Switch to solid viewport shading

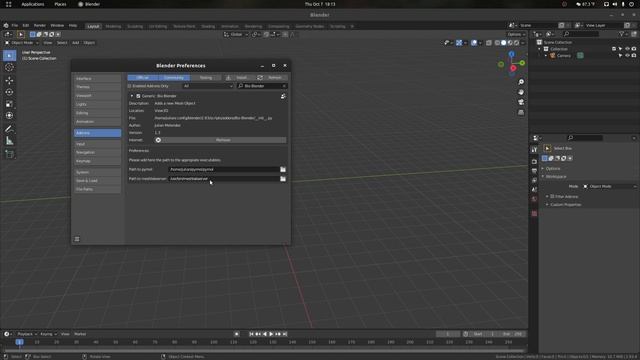503,43
